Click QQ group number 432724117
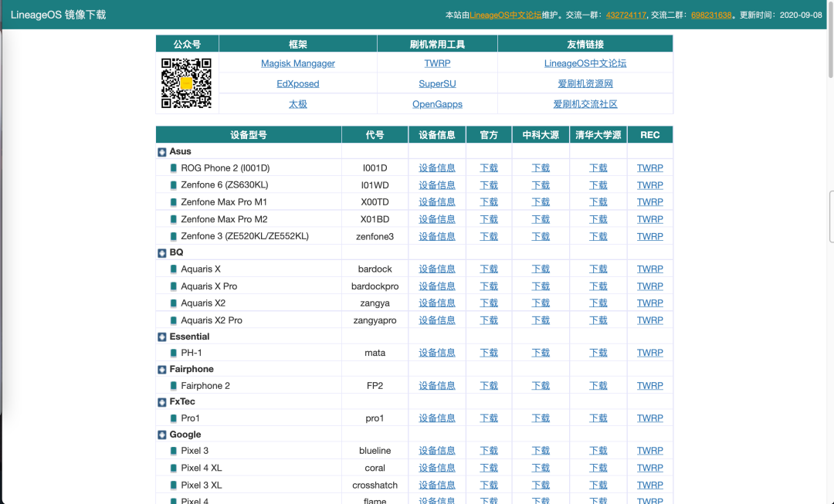The width and height of the screenshot is (834, 504). pyautogui.click(x=626, y=15)
